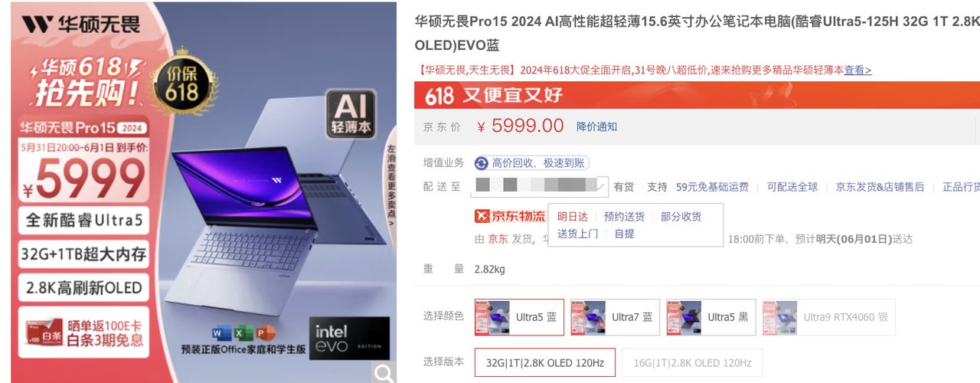Viewport: 980px width, 383px height.
Task: Open the 查看> promotion link
Action: 857,70
